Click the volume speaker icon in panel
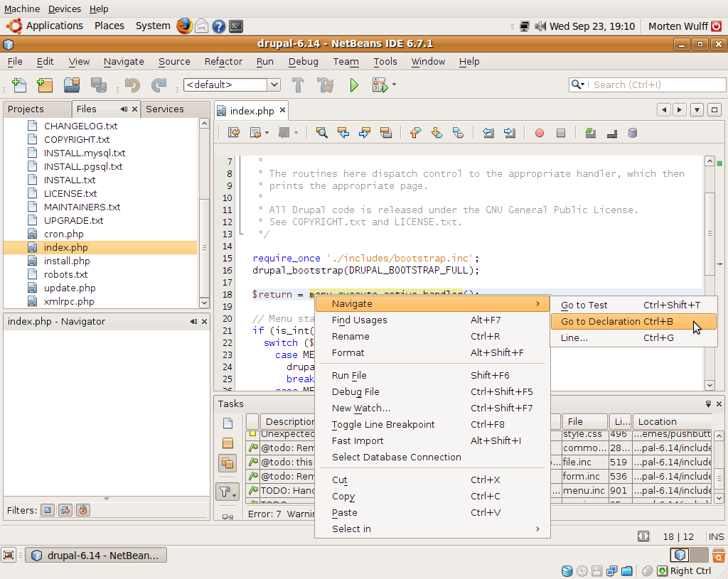Screen dimensions: 728x579 coord(540,26)
